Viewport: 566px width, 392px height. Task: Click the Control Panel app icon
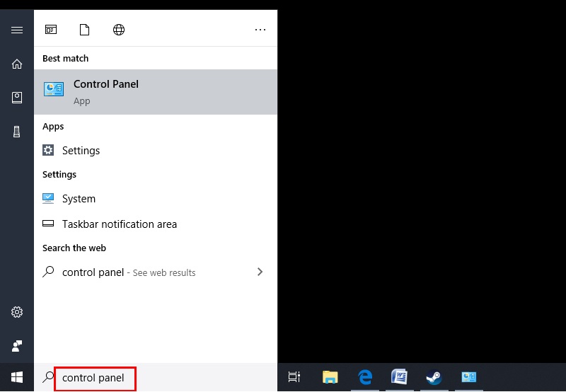[54, 89]
